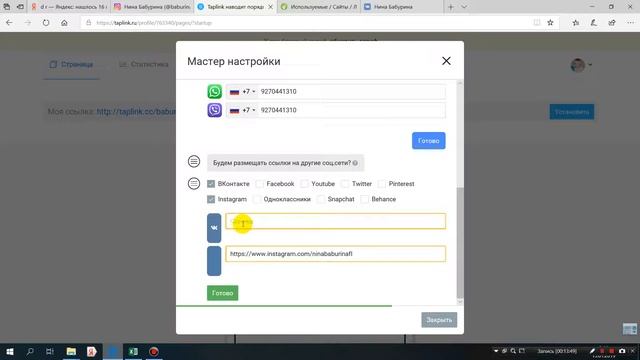Uncheck the Instagram checkbox

click(x=211, y=199)
